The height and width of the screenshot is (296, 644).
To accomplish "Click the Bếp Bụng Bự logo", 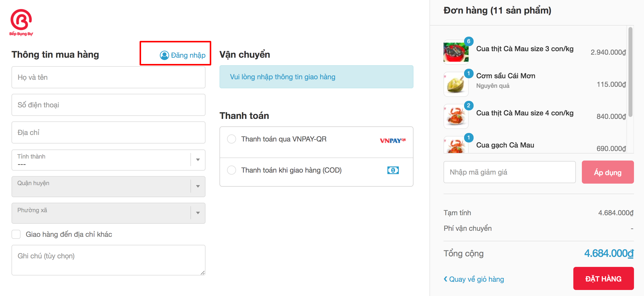I will coord(21,23).
